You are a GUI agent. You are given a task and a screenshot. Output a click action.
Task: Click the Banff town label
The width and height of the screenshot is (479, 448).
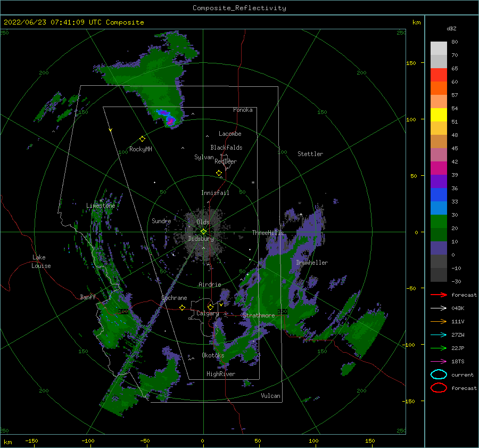88,297
